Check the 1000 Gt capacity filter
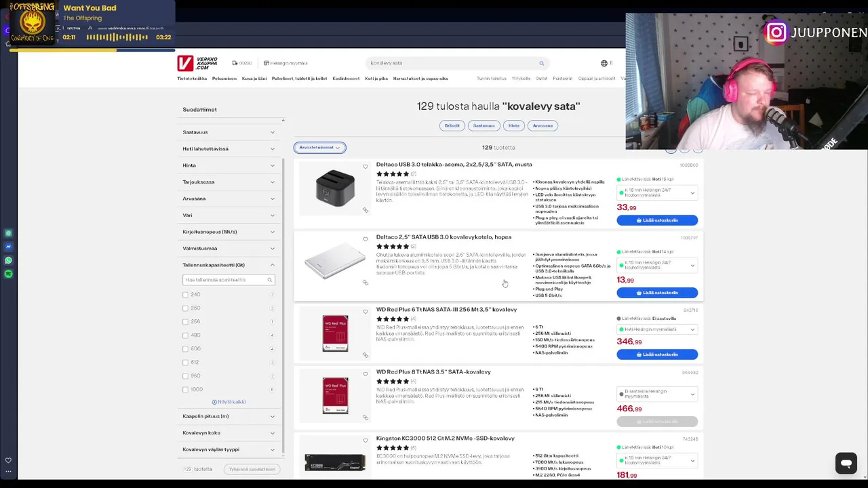Screen dimensions: 868x488 tap(186, 390)
